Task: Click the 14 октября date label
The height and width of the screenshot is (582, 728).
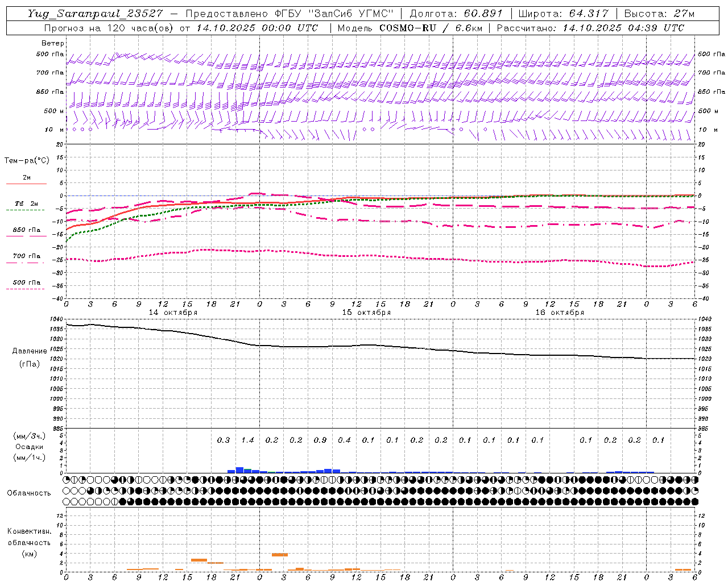Action: 173,313
